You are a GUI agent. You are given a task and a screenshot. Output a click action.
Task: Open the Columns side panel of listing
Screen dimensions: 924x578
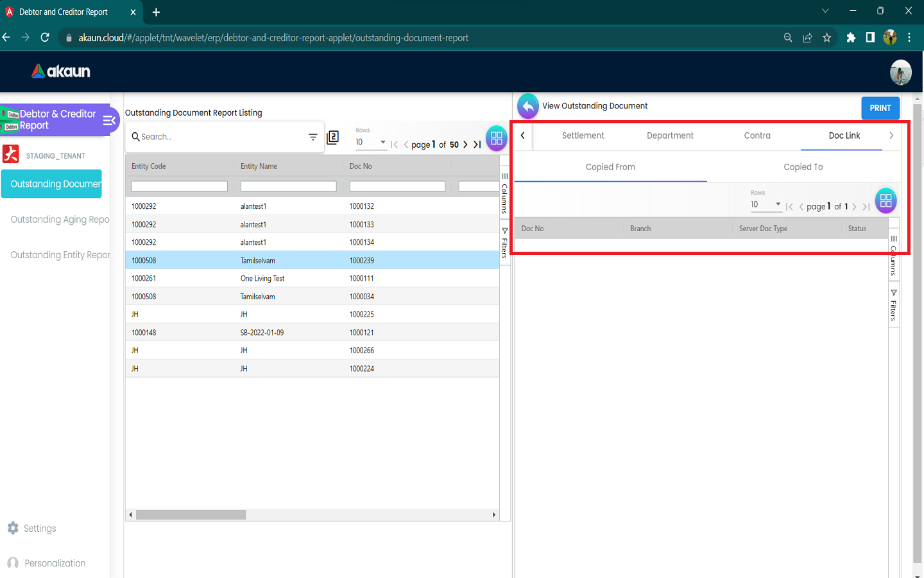tap(504, 193)
